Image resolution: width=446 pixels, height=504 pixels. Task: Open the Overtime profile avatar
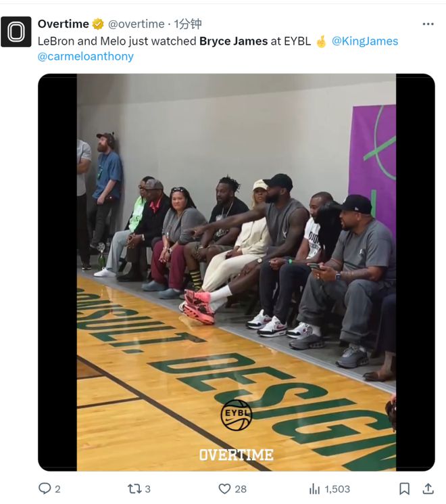tap(16, 32)
